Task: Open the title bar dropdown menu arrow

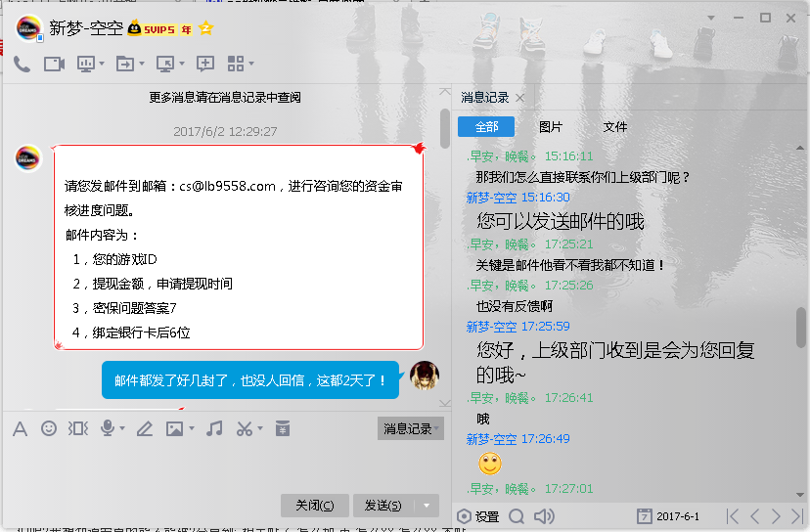Action: [711, 18]
